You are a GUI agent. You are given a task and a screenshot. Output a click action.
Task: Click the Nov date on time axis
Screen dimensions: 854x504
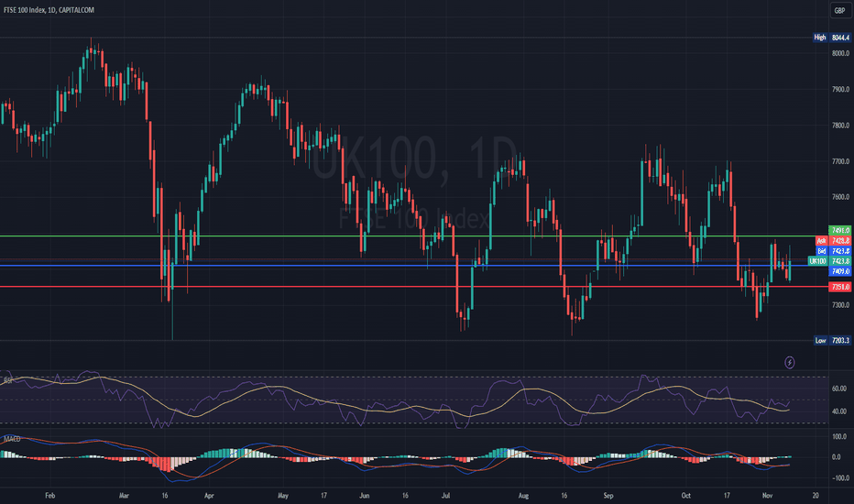[767, 495]
